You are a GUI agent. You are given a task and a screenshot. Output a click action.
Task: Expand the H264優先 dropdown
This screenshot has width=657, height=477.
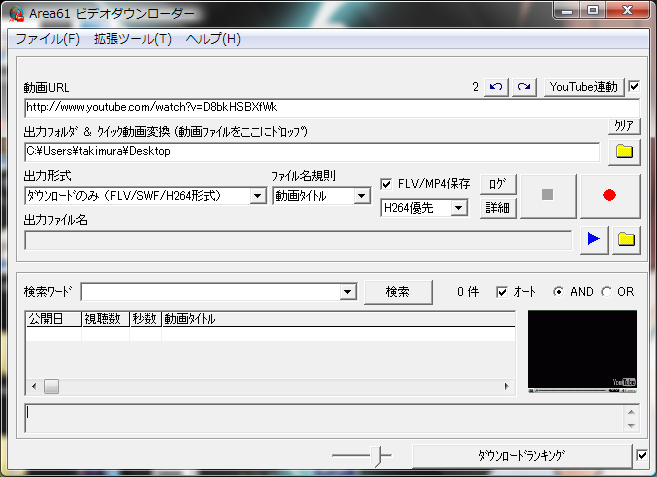tap(458, 208)
